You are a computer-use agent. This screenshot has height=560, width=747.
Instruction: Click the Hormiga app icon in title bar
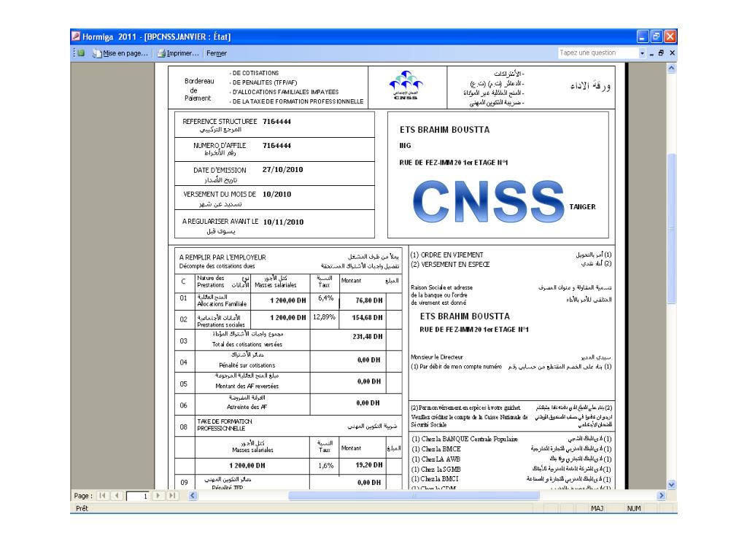point(76,36)
